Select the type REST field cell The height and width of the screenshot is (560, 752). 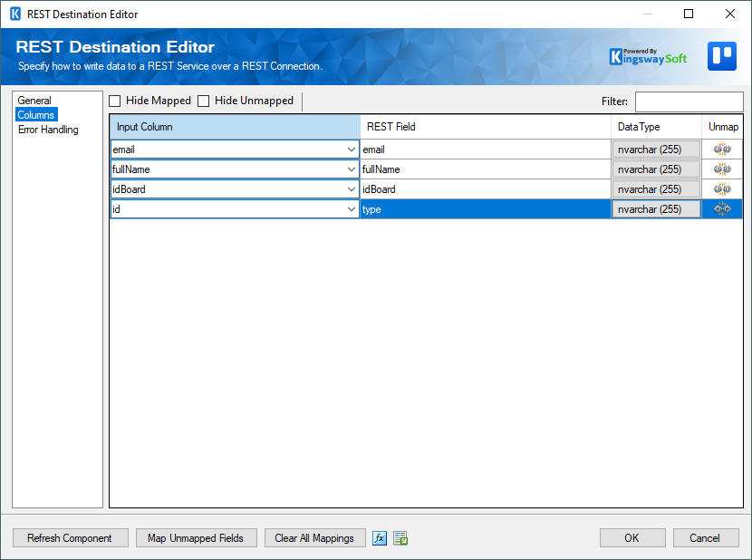[486, 208]
